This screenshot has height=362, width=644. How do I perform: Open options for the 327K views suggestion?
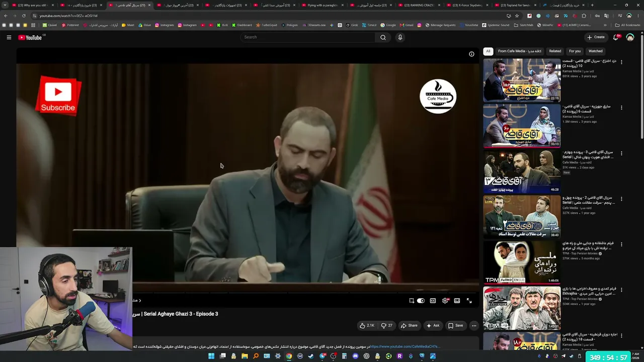tap(621, 199)
